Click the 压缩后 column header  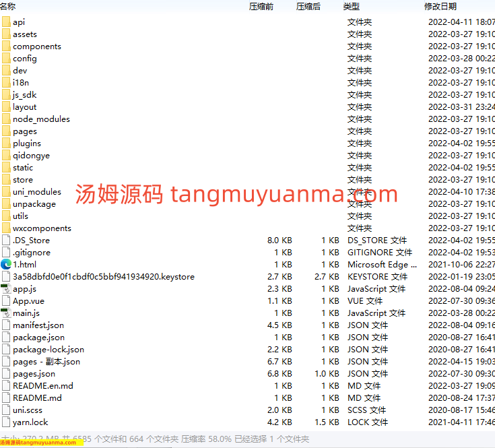coord(308,6)
